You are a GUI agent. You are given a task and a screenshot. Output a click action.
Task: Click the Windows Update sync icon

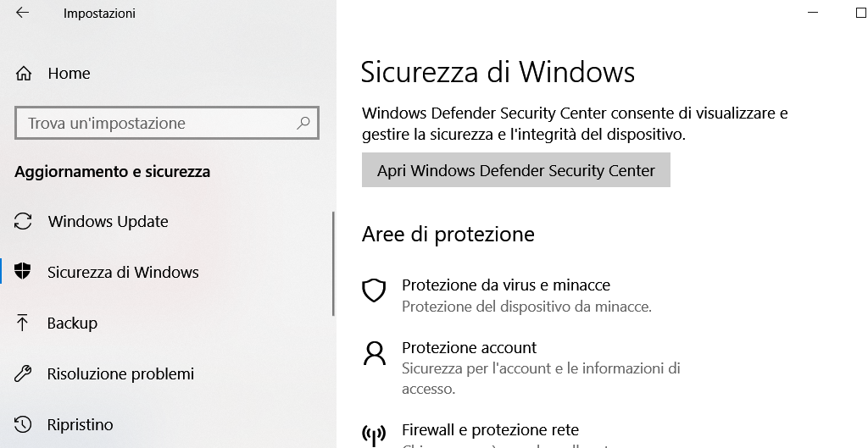[x=23, y=221]
